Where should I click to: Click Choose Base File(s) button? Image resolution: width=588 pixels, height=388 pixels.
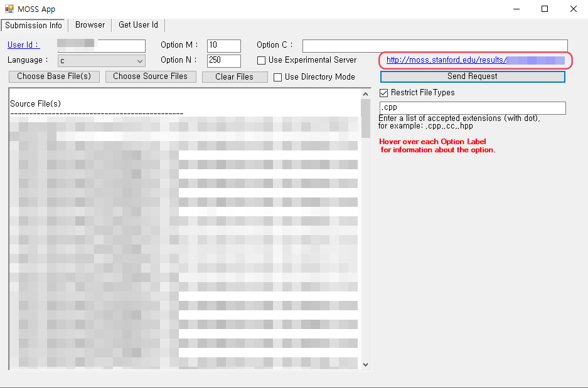click(x=55, y=76)
